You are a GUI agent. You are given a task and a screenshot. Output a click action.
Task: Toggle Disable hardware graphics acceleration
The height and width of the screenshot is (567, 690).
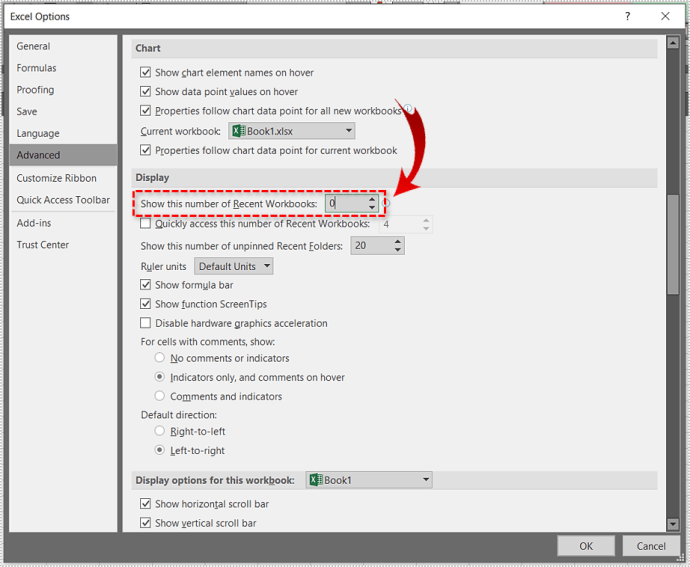(146, 323)
